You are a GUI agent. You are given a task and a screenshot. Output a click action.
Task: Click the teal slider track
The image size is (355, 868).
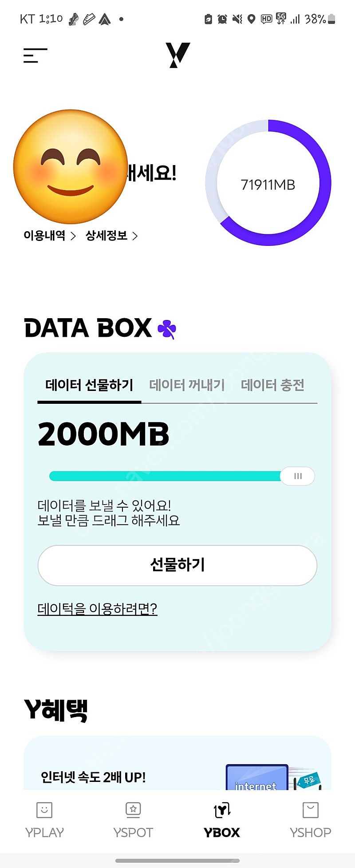(165, 476)
